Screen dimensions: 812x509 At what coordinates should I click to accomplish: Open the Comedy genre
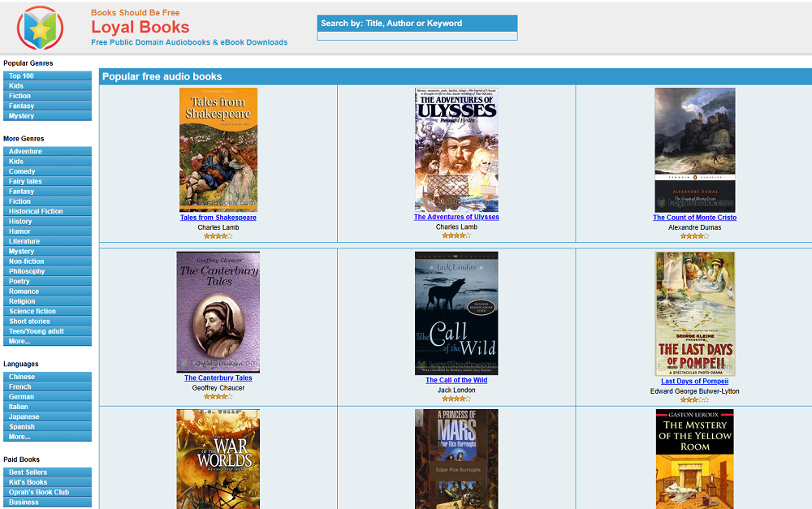47,171
